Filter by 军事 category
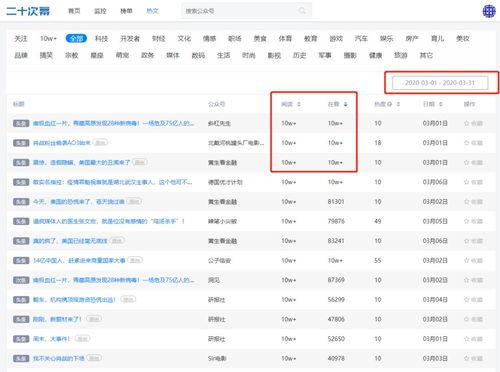The width and height of the screenshot is (500, 372). click(x=325, y=55)
